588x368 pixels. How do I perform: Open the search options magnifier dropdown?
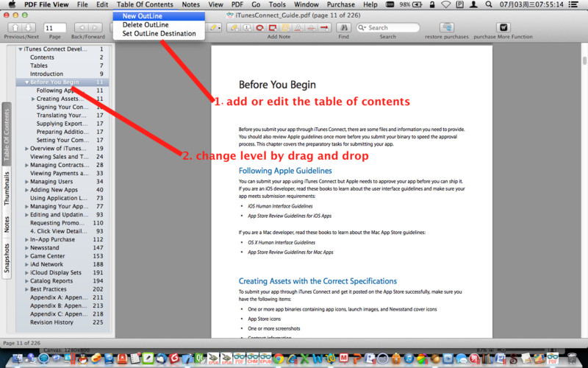[362, 28]
